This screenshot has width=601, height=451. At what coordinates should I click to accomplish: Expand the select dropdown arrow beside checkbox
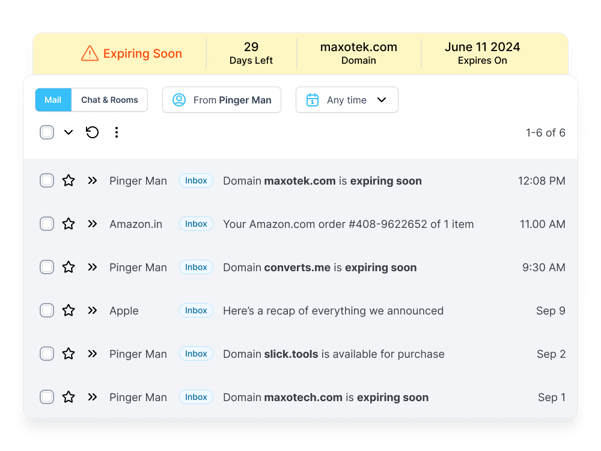coord(68,133)
